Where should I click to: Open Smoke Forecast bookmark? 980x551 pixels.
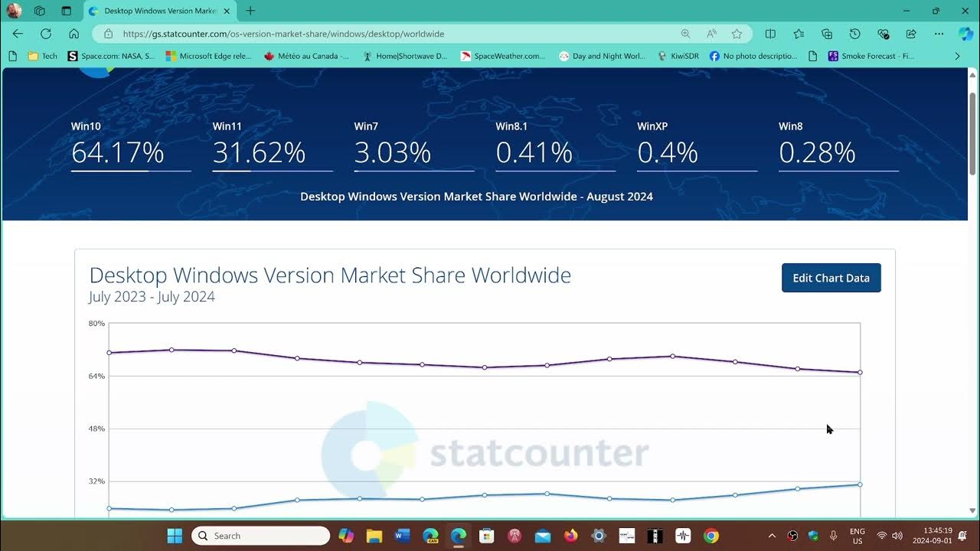click(x=871, y=56)
